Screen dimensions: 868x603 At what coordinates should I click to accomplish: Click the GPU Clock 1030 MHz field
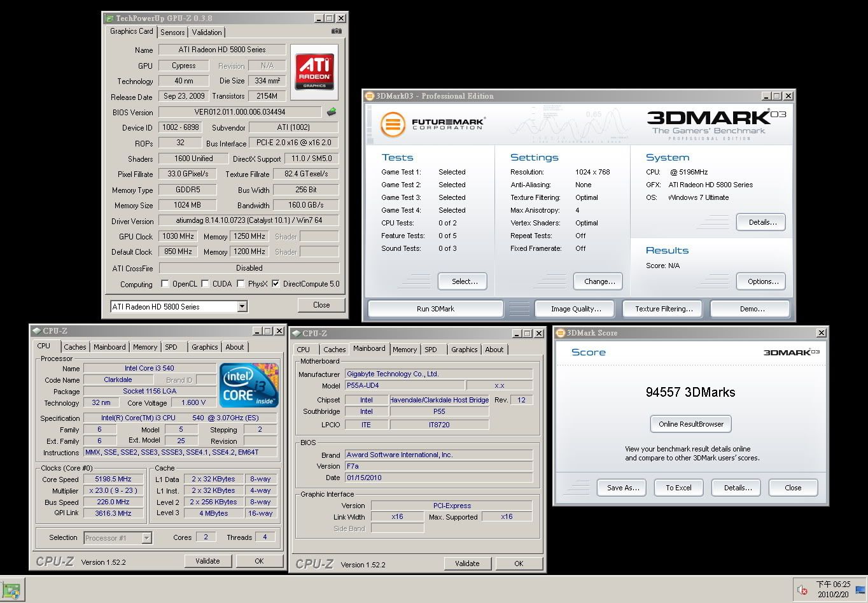point(178,236)
